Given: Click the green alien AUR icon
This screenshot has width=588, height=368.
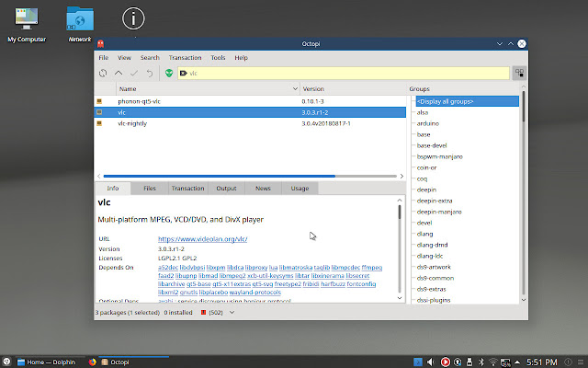Looking at the screenshot, I should (169, 73).
